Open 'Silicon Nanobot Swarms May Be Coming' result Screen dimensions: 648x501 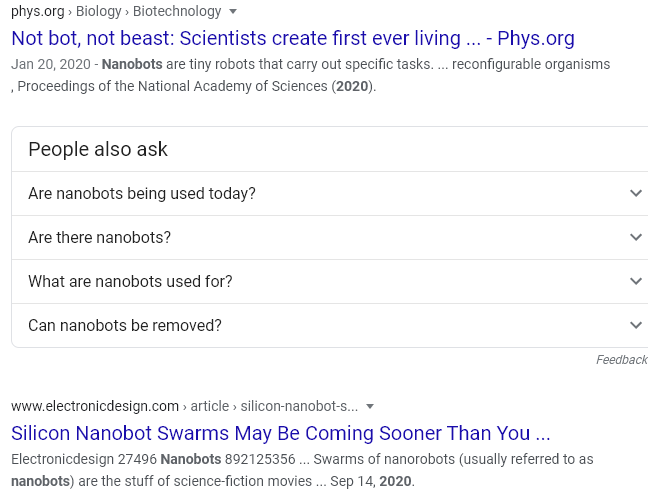pos(281,433)
